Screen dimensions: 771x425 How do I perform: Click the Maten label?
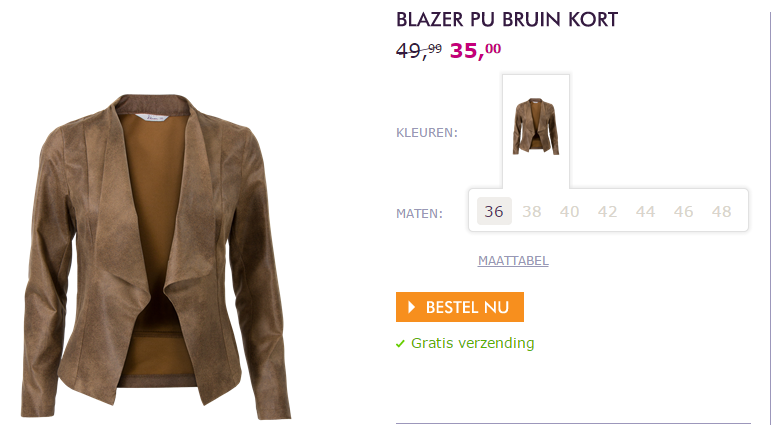click(419, 214)
